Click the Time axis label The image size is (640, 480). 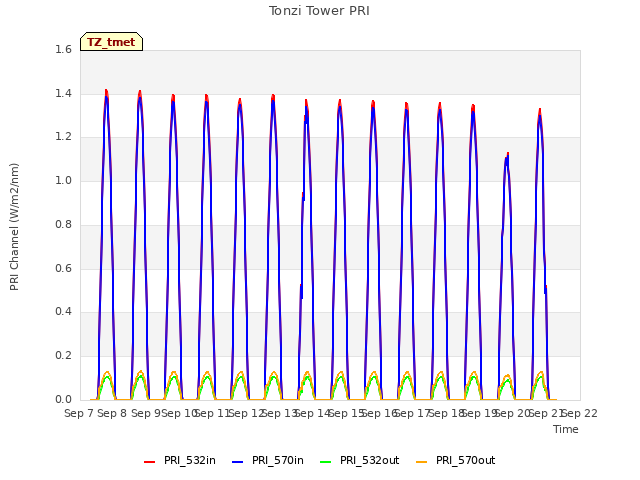(x=566, y=429)
